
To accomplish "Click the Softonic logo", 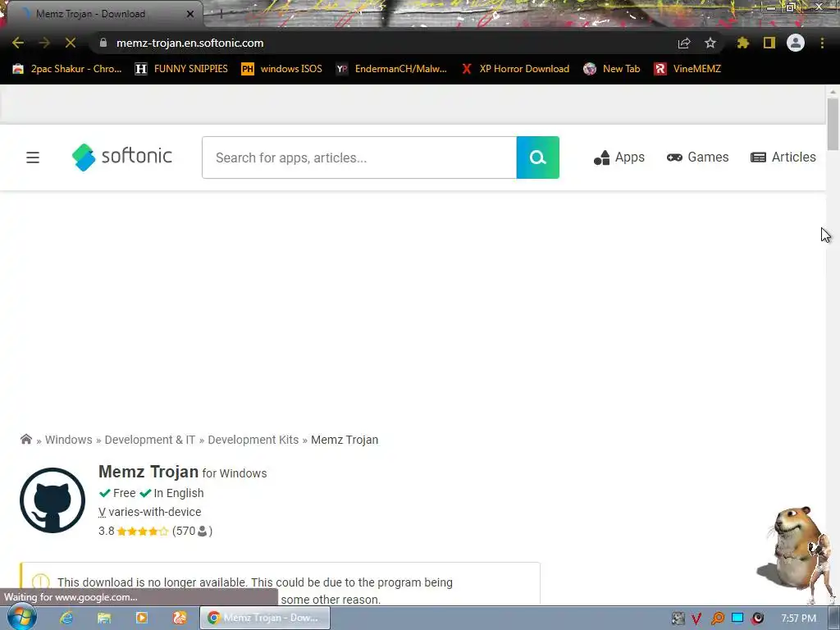I will point(122,157).
